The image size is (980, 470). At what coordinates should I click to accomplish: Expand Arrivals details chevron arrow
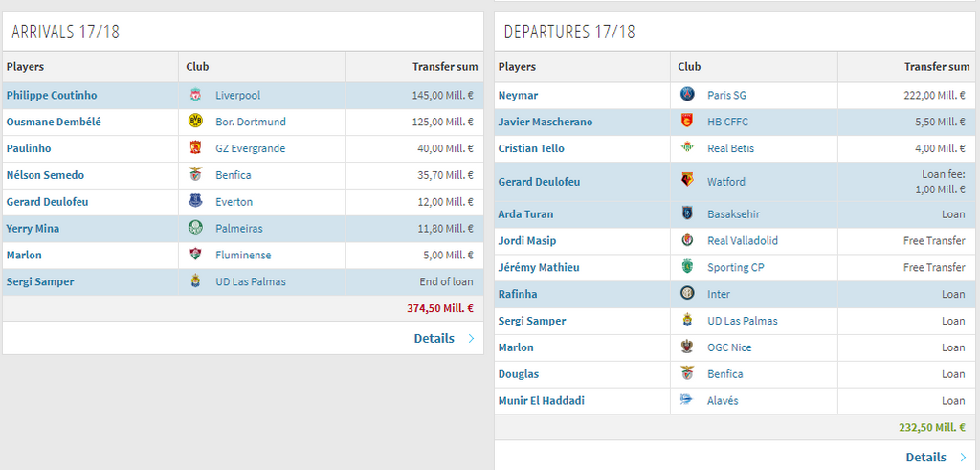[x=471, y=339]
